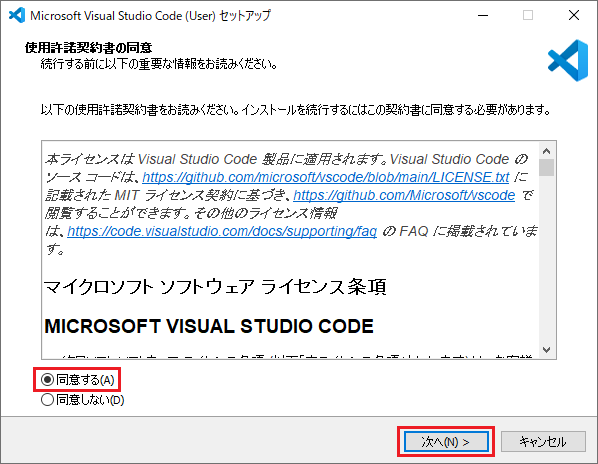
Task: Select the 同意する(A) radio button
Action: click(x=47, y=380)
